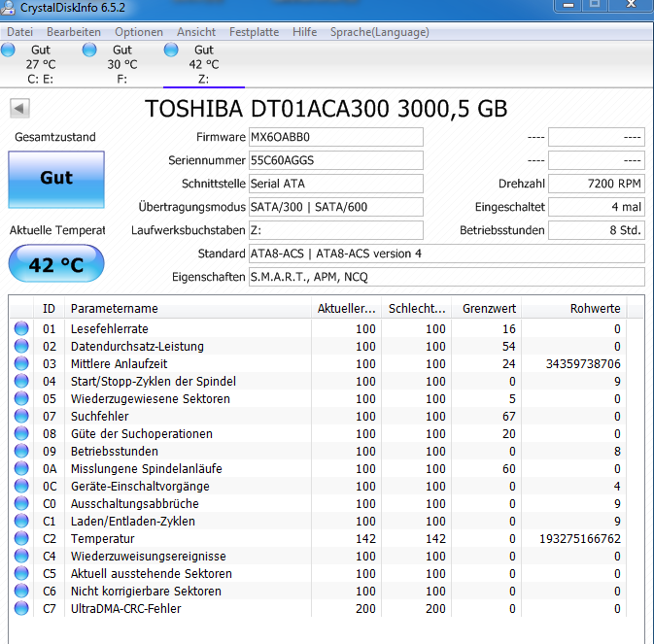This screenshot has height=644, width=654.
Task: Click status icon of Wiederzugewiesene Sektoren row
Action: click(x=21, y=398)
